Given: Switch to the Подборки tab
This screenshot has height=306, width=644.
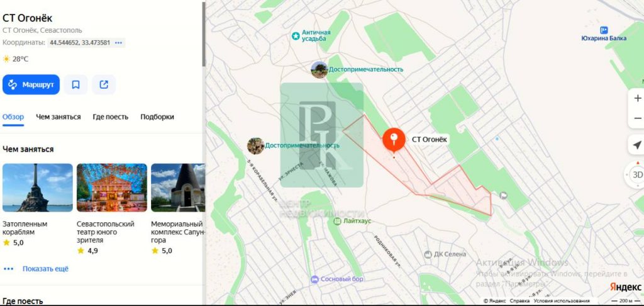Looking at the screenshot, I should click(157, 117).
